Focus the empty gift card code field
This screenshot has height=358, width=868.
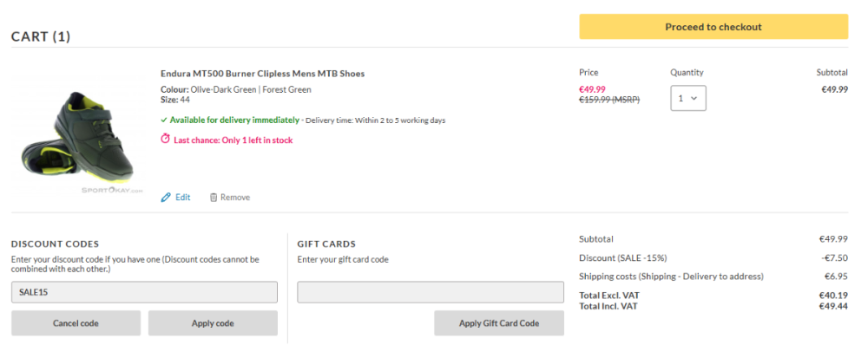pyautogui.click(x=430, y=292)
